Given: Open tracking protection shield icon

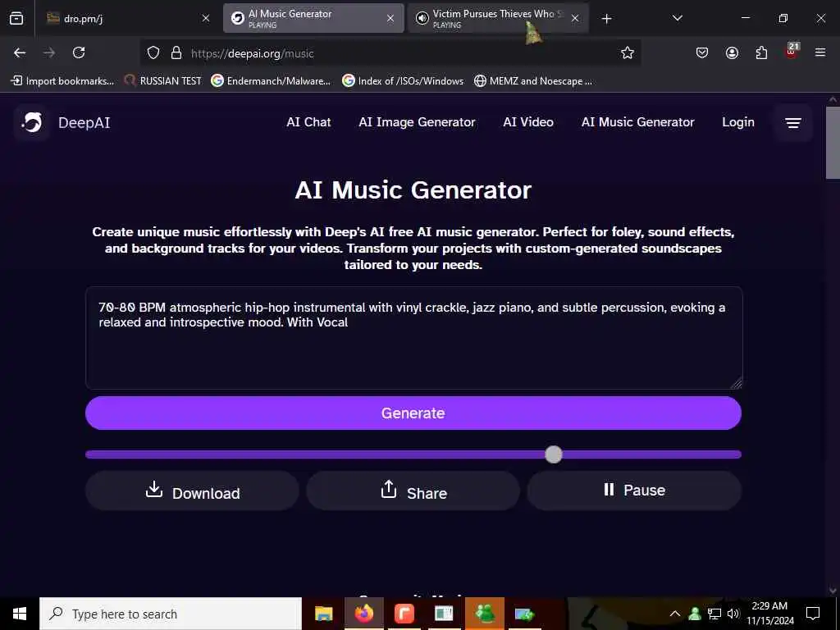Looking at the screenshot, I should (153, 52).
